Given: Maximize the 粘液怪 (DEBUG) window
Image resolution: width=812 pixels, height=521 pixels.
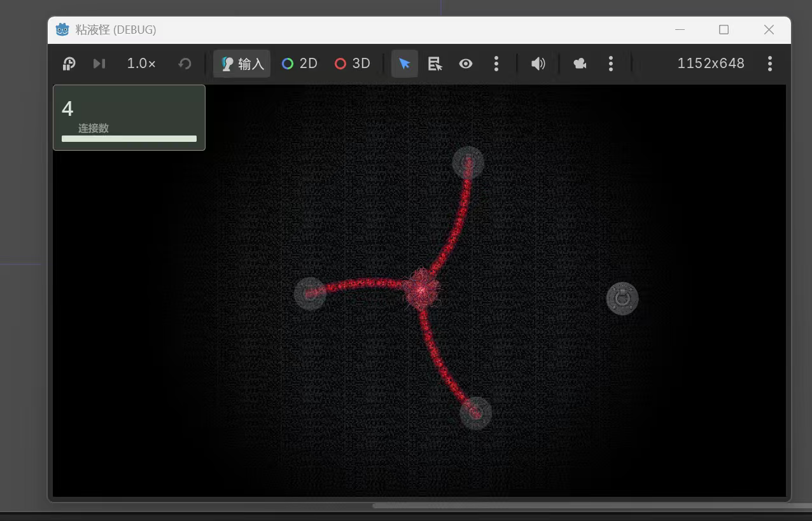Looking at the screenshot, I should coord(724,29).
